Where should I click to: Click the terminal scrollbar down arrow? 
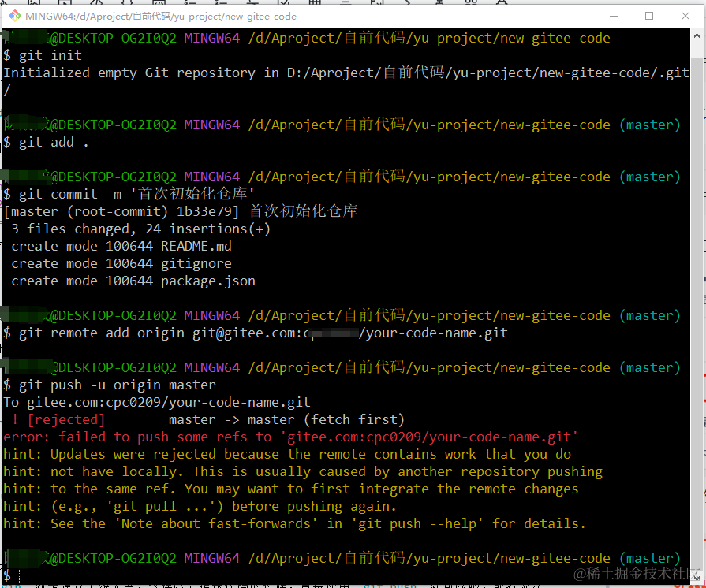[x=696, y=577]
